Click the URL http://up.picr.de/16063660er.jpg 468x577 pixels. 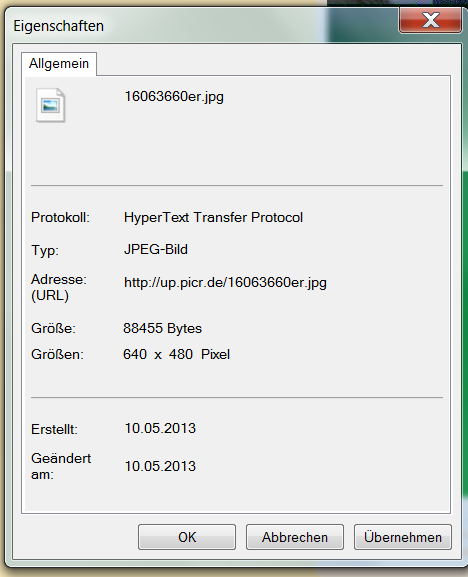coord(225,283)
